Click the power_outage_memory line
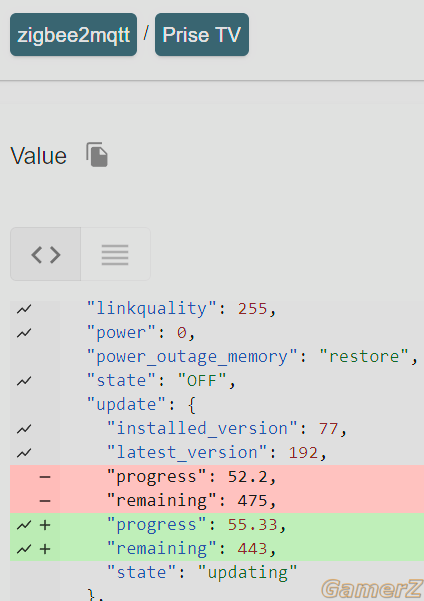 pos(252,357)
